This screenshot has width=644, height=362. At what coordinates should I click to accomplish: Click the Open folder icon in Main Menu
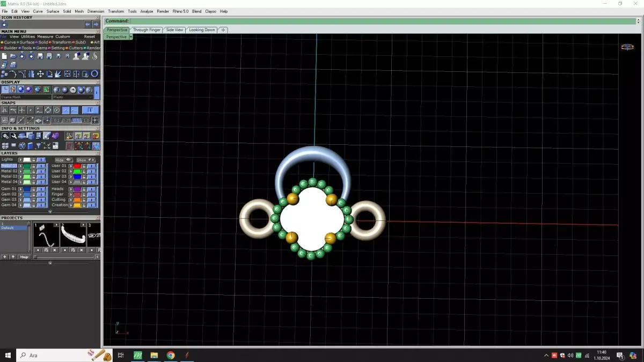coord(13,56)
